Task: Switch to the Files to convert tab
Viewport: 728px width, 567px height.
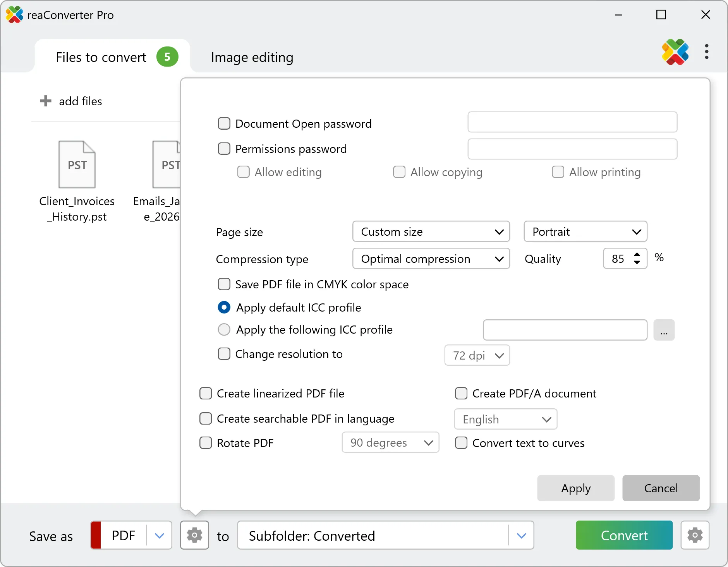Action: coord(112,57)
